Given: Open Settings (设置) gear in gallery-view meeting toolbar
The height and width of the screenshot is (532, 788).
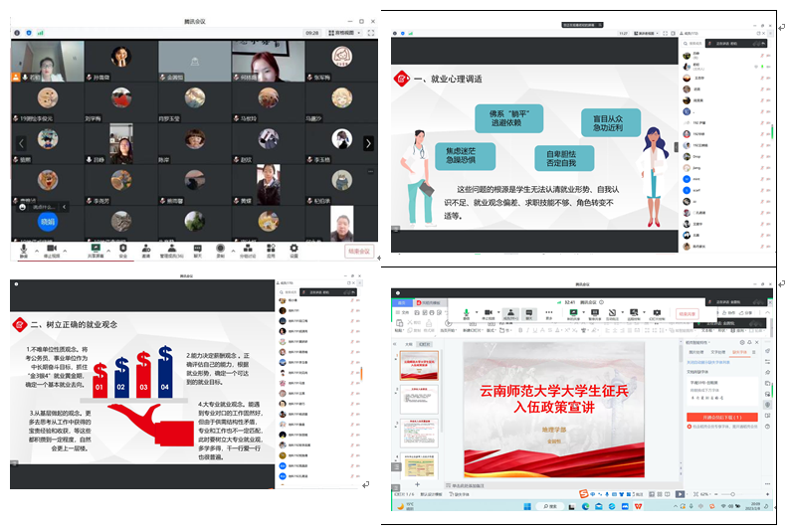Looking at the screenshot, I should [x=295, y=250].
